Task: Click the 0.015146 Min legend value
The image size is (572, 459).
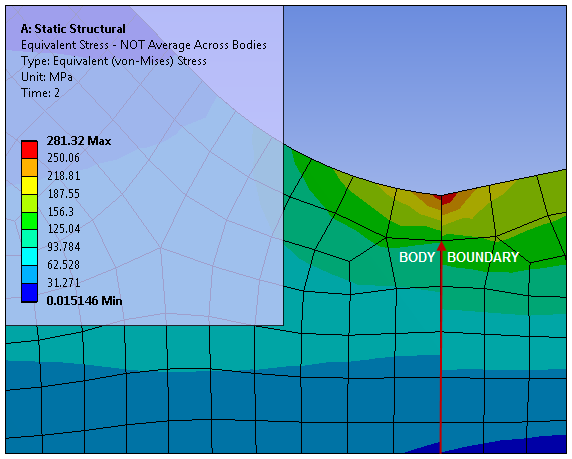Action: point(84,301)
